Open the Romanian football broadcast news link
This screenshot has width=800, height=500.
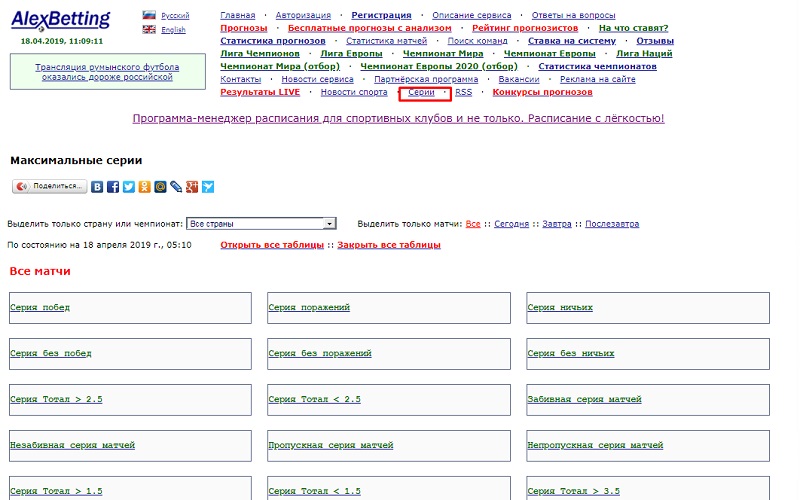tap(107, 71)
